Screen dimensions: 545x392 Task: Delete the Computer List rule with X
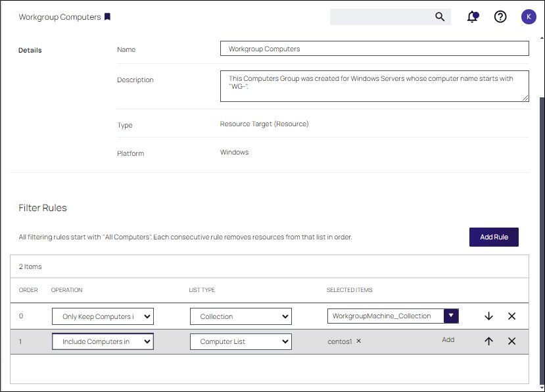511,341
